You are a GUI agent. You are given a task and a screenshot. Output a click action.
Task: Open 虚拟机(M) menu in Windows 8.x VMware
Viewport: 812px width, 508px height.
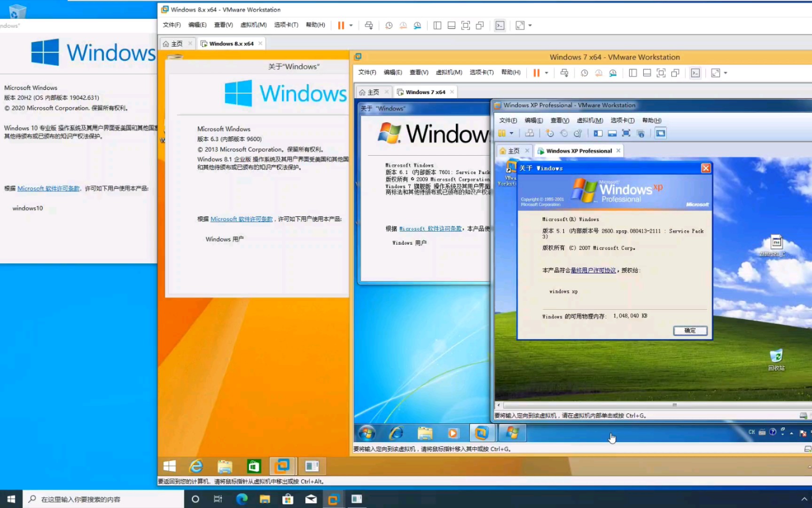253,25
